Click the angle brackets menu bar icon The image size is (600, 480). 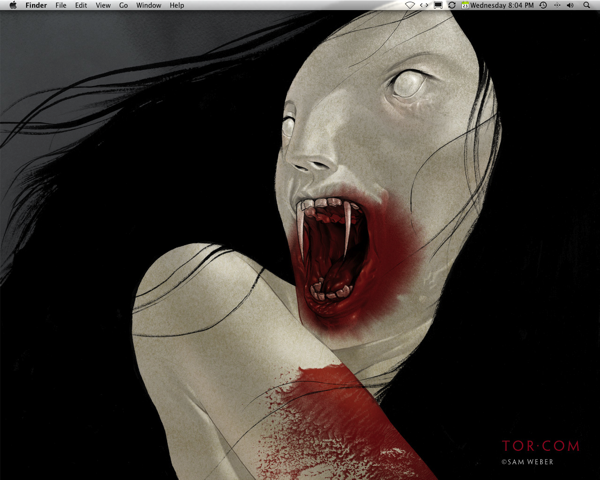tap(424, 5)
